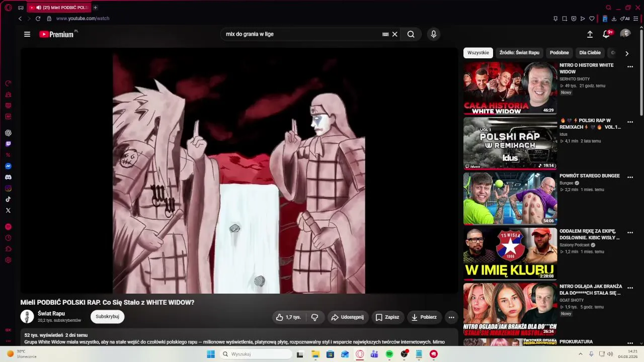Open Opera AI assistant button

point(625,19)
